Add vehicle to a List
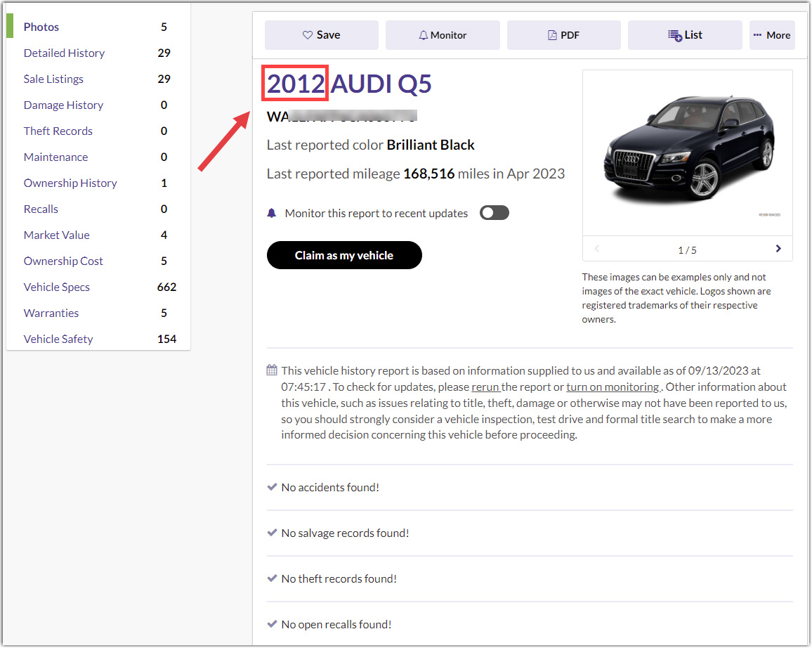Viewport: 812px width, 648px height. [685, 35]
